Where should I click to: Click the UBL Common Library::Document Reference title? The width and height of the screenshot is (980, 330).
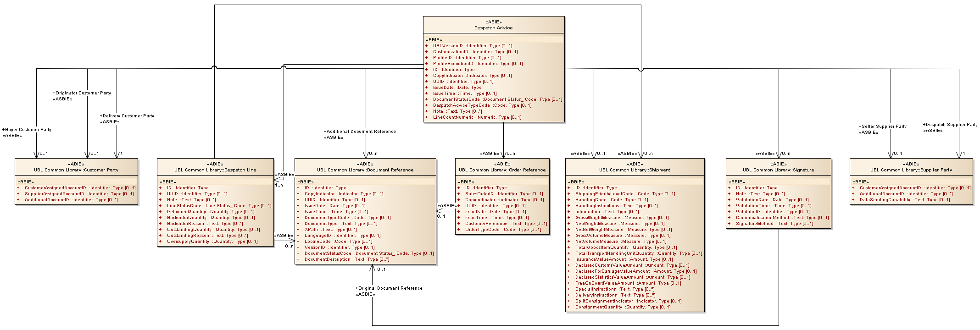[x=365, y=170]
